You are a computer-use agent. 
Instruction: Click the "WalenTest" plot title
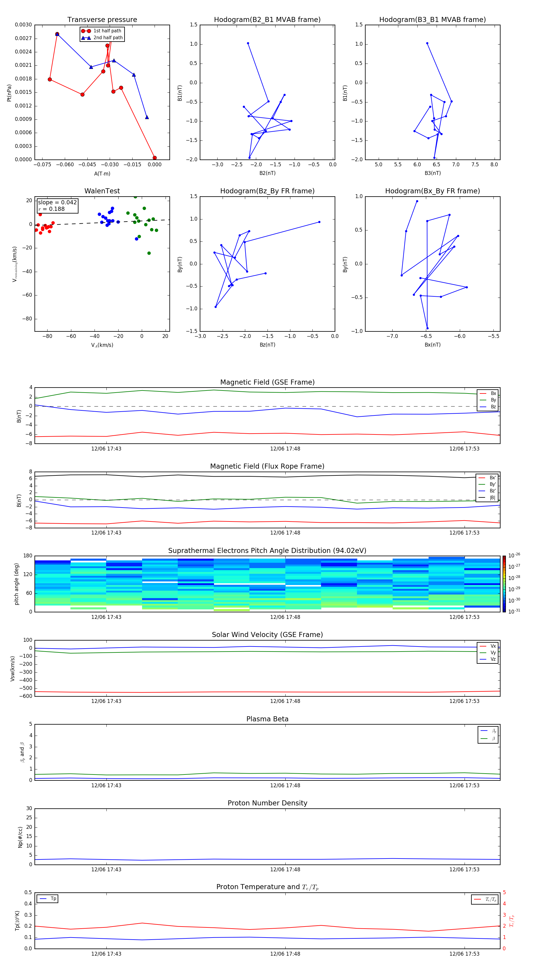[x=102, y=191]
